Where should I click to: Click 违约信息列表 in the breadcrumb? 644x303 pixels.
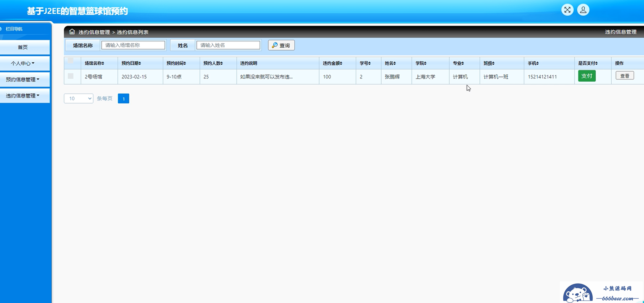point(133,32)
